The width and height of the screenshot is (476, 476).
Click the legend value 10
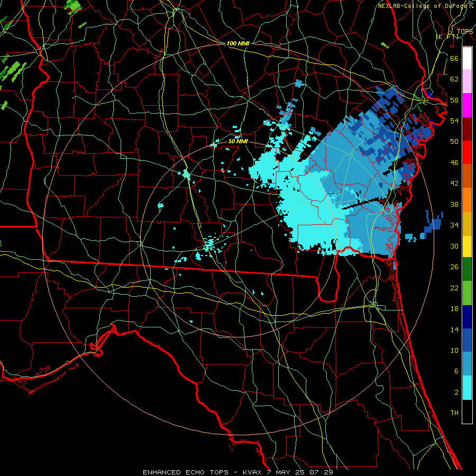coord(454,350)
